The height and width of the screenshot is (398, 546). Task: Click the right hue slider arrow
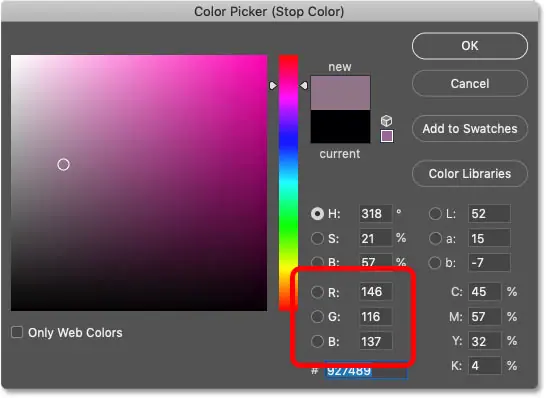click(x=304, y=85)
